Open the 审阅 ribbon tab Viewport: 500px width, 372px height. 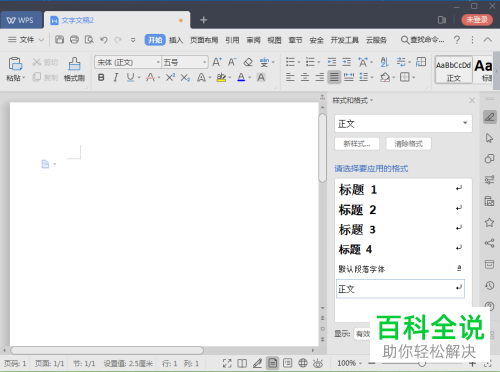pyautogui.click(x=253, y=40)
